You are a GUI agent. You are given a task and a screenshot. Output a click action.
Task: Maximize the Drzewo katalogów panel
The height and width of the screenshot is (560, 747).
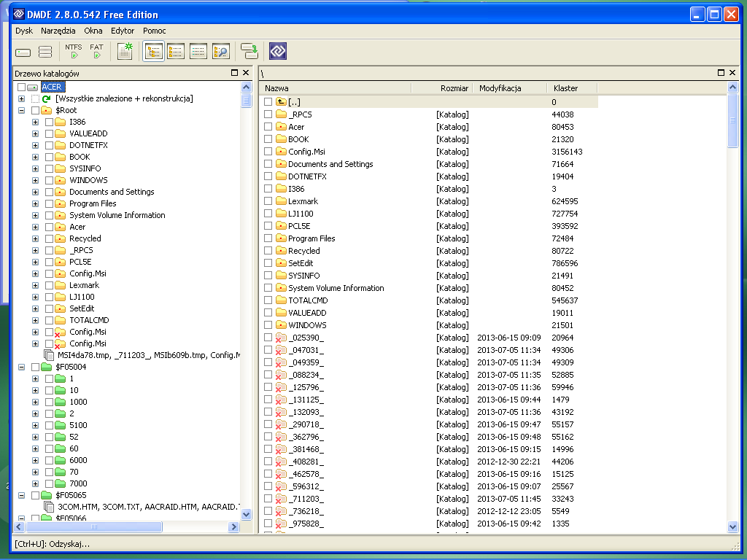click(x=234, y=73)
